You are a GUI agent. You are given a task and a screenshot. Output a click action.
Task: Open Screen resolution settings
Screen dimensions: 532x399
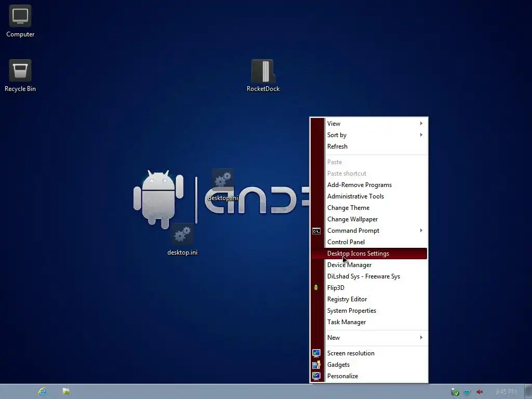pyautogui.click(x=369, y=353)
